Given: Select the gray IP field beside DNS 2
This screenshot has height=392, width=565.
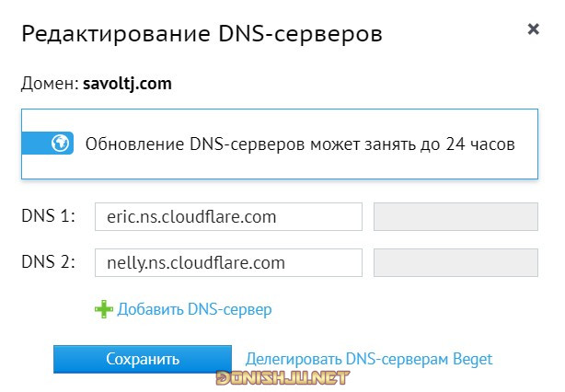Looking at the screenshot, I should (x=455, y=262).
